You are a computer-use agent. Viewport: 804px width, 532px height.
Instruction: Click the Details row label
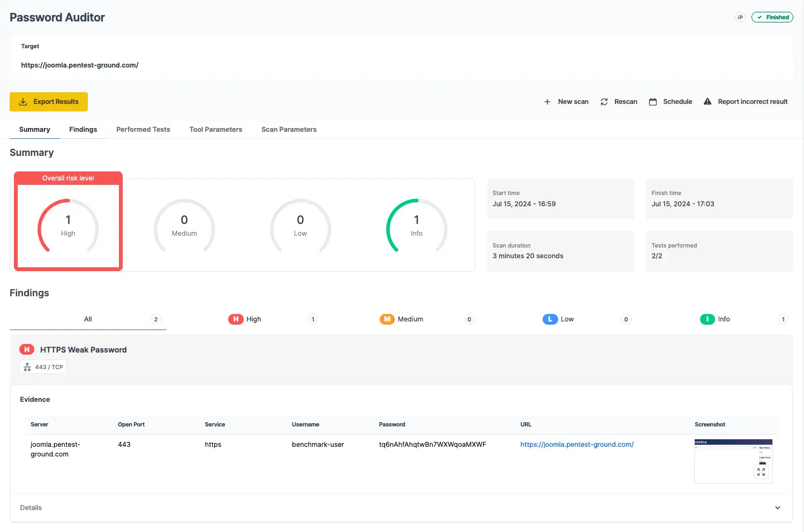point(31,508)
